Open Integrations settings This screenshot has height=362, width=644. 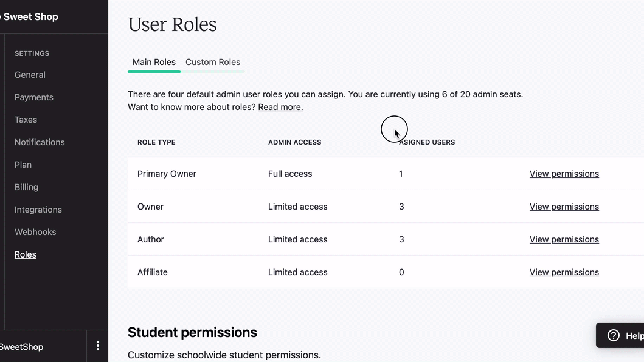38,210
